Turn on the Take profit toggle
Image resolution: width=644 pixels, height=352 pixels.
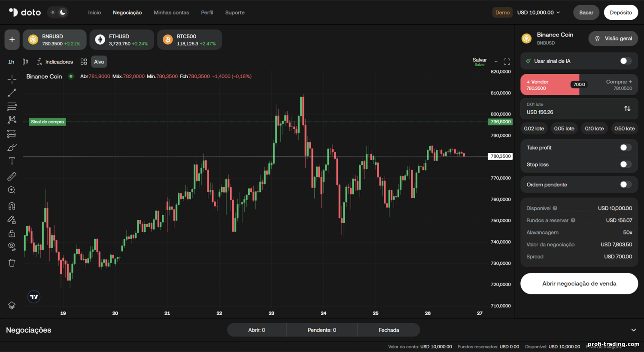[626, 148]
